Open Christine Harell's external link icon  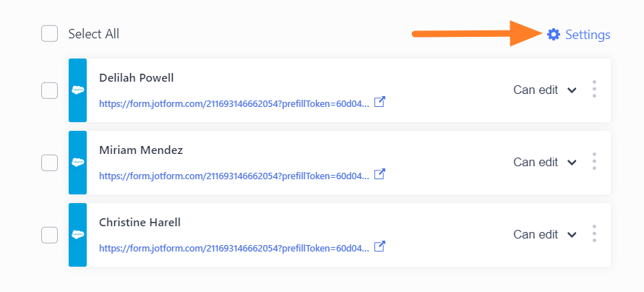point(380,246)
